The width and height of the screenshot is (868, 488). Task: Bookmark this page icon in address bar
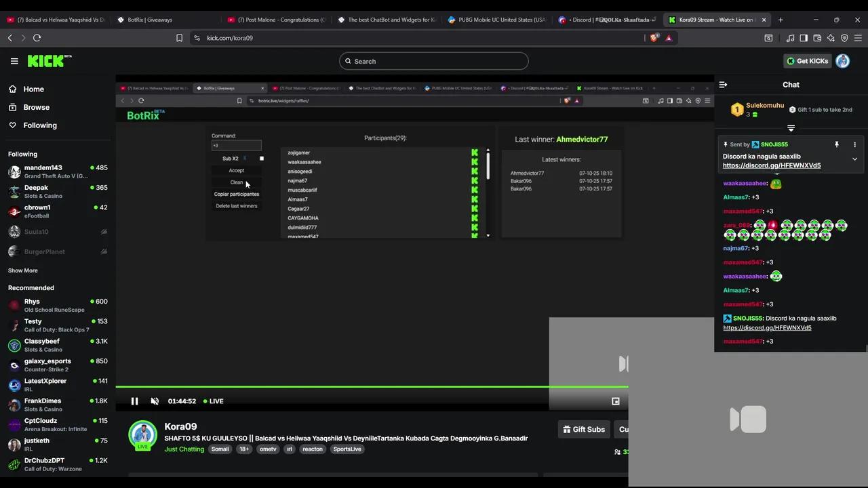[179, 38]
